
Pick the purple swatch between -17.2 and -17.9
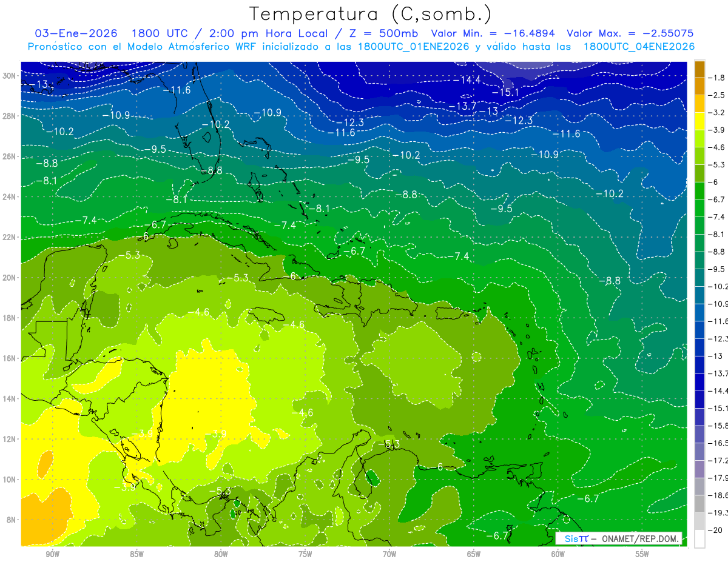(699, 469)
